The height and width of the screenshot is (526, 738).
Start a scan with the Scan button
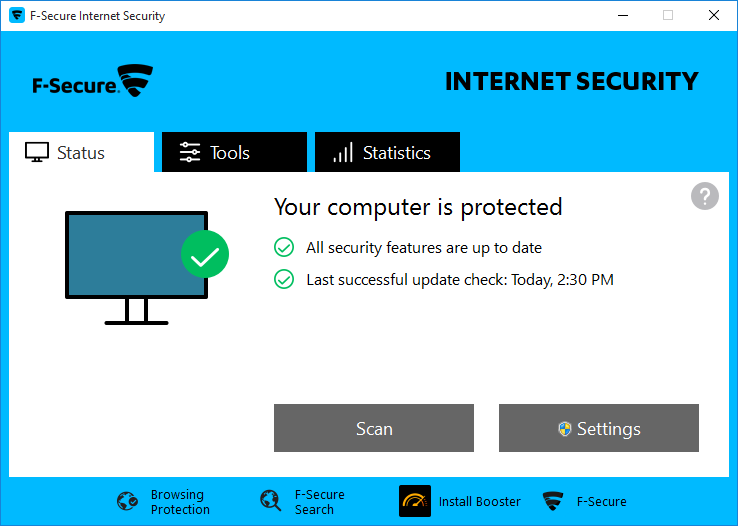374,429
